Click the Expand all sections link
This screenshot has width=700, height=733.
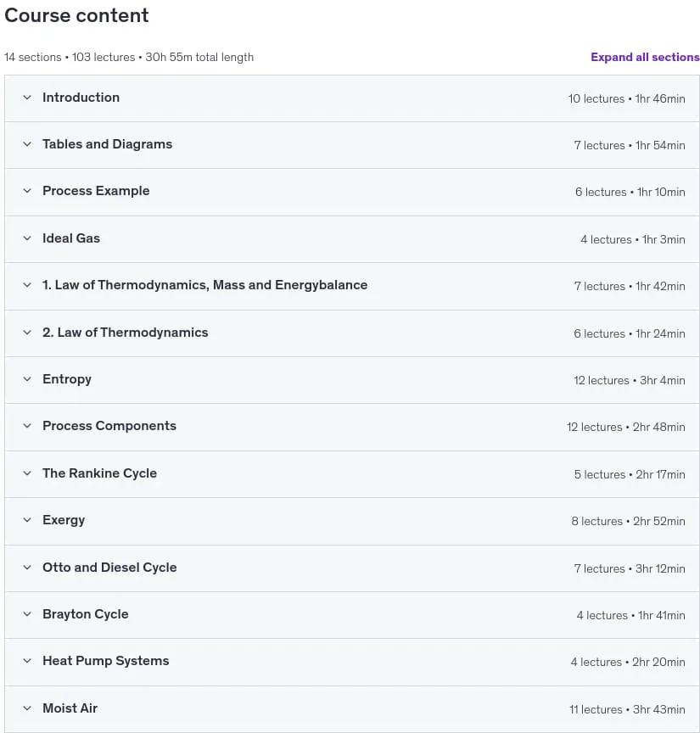[x=645, y=57]
